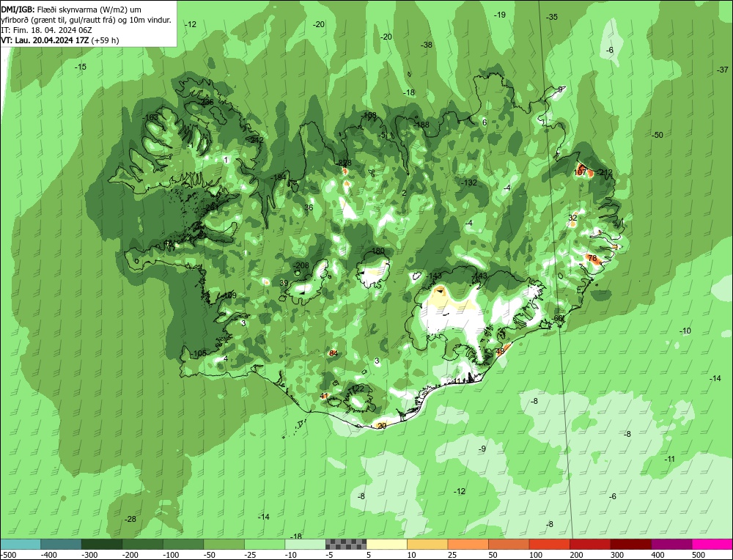Click the -132 value in the northeast

(x=469, y=183)
